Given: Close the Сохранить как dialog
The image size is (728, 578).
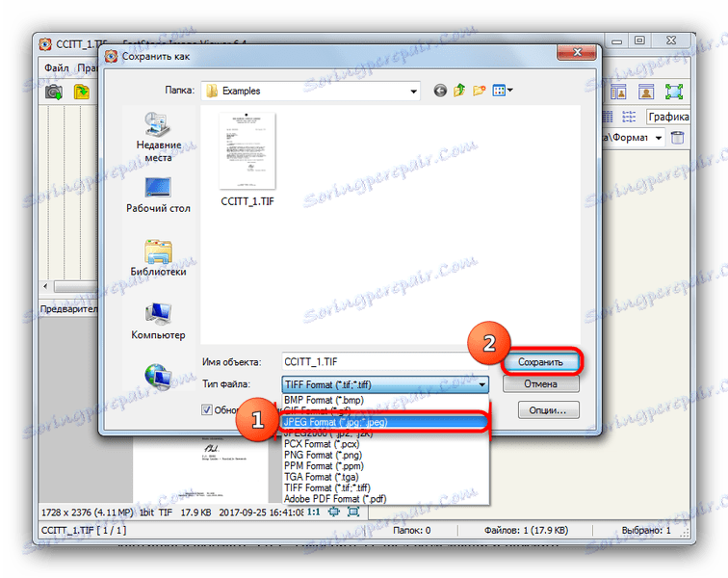Looking at the screenshot, I should pos(577,52).
